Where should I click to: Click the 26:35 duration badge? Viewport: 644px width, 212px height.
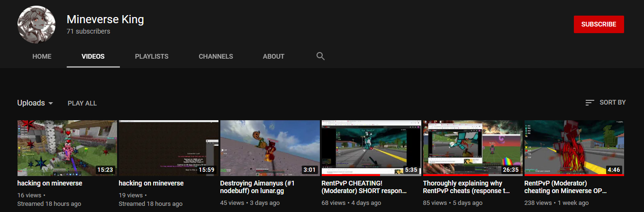tap(510, 169)
